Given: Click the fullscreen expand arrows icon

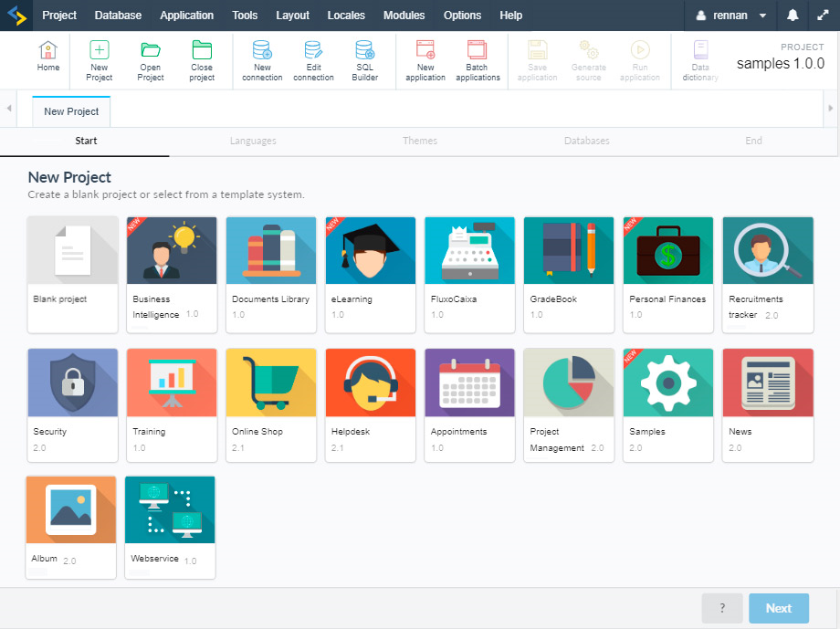Looking at the screenshot, I should pyautogui.click(x=823, y=16).
